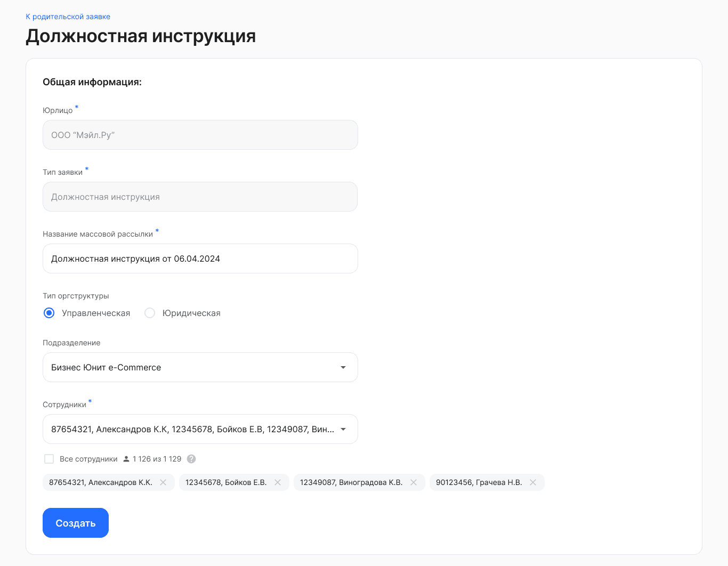Click the help question mark icon
Viewport: 728px width, 566px height.
(191, 459)
